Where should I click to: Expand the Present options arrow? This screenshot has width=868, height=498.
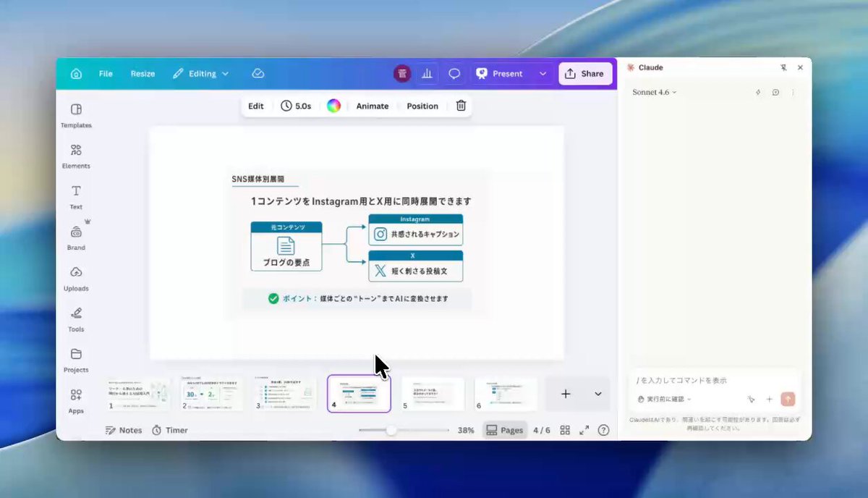point(542,74)
